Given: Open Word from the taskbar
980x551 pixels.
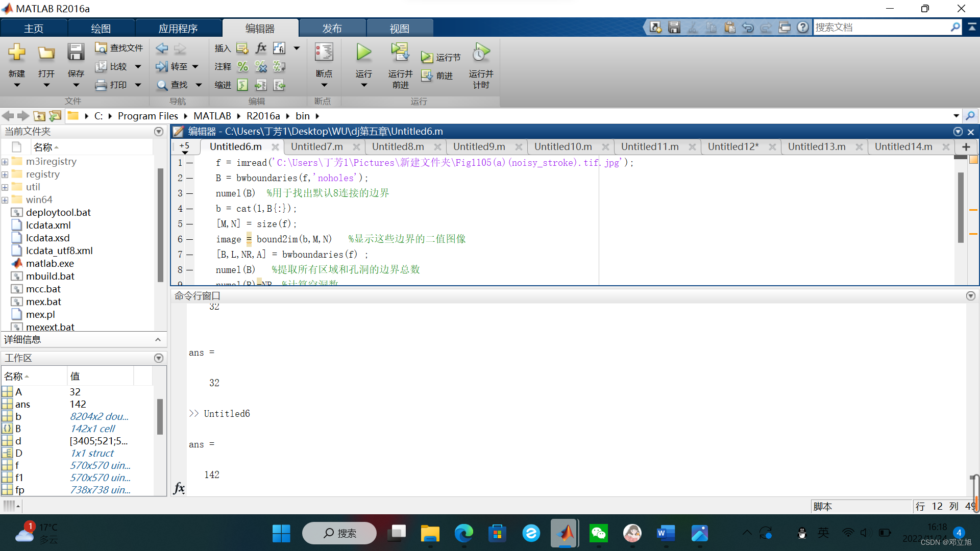Looking at the screenshot, I should coord(666,533).
